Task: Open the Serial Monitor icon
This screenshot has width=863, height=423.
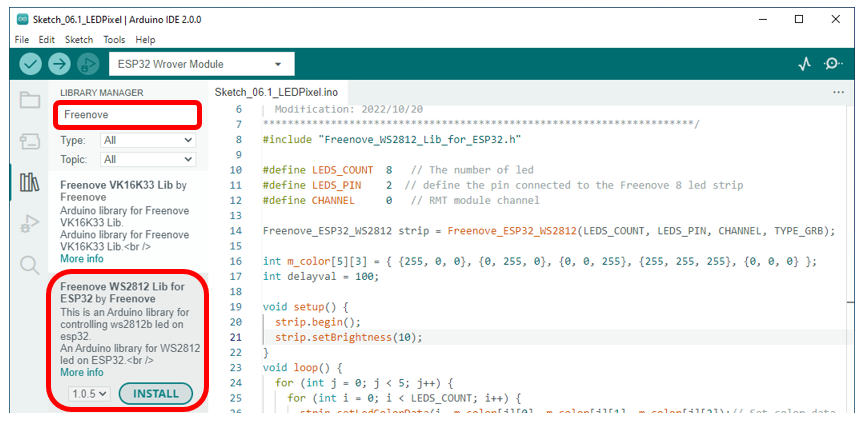Action: [x=833, y=64]
